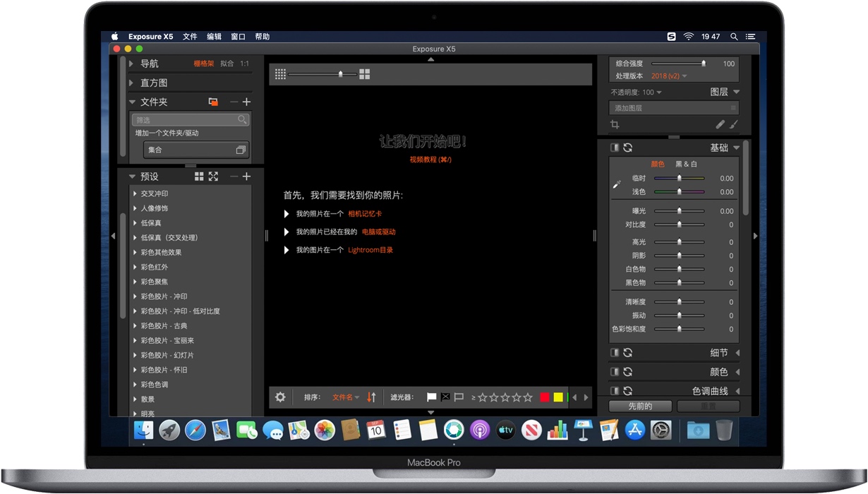The image size is (868, 494).
Task: Click the healing brush icon near the crop tool
Action: (720, 124)
